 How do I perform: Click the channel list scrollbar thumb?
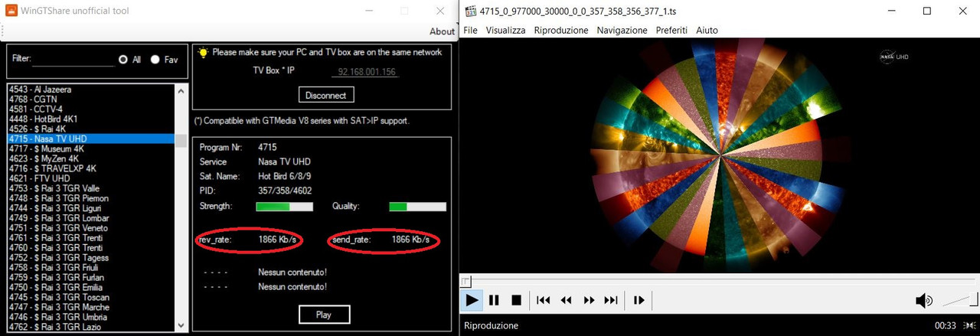[x=181, y=139]
